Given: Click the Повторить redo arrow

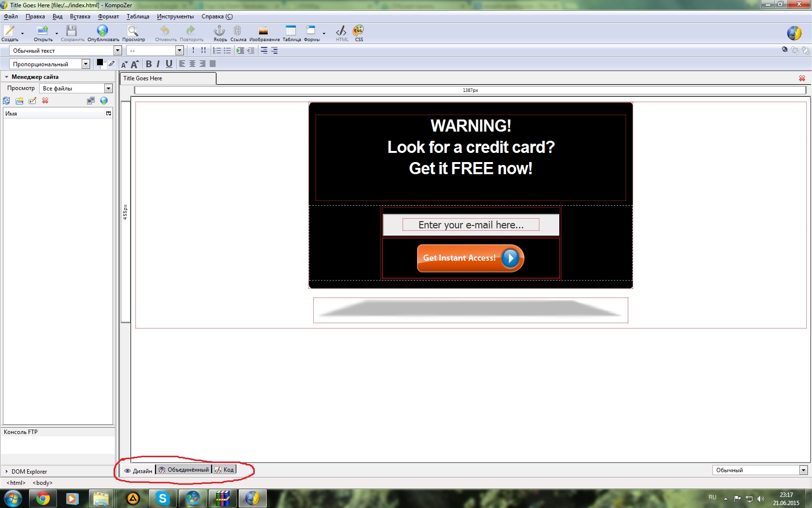Looking at the screenshot, I should (191, 30).
